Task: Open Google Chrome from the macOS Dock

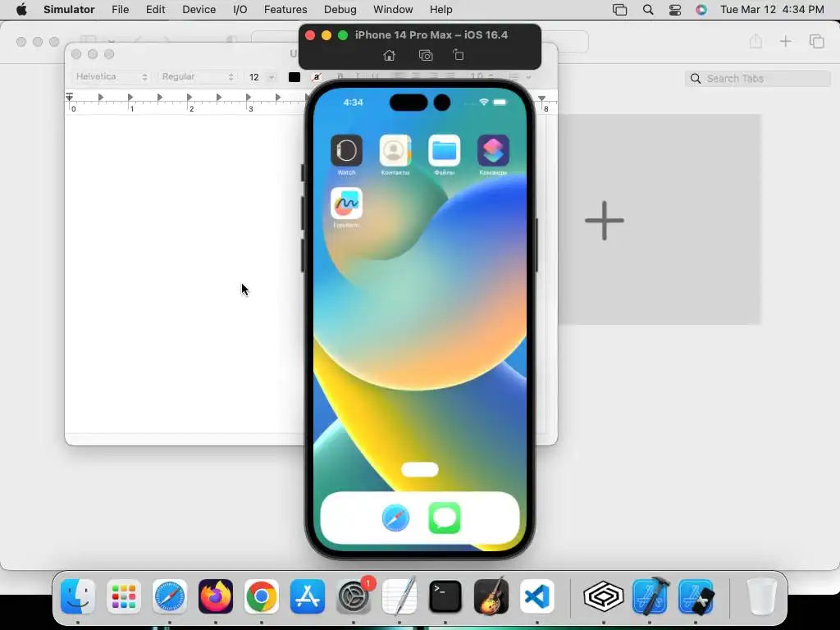Action: click(262, 596)
